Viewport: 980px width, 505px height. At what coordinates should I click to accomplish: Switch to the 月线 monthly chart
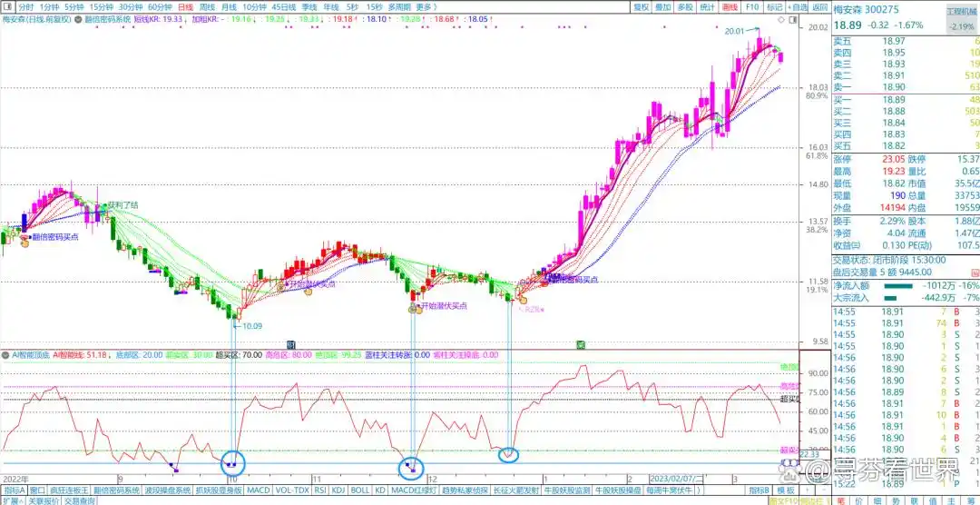pos(229,7)
